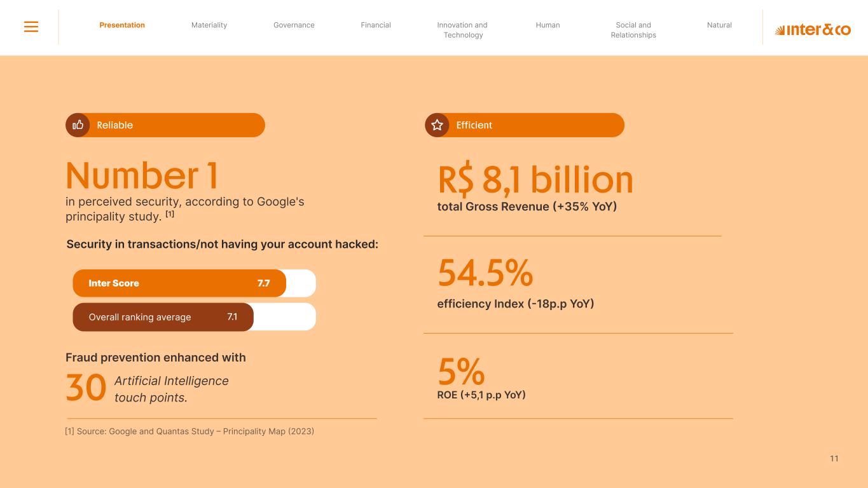
Task: Go to the Materiality section
Action: [x=209, y=25]
